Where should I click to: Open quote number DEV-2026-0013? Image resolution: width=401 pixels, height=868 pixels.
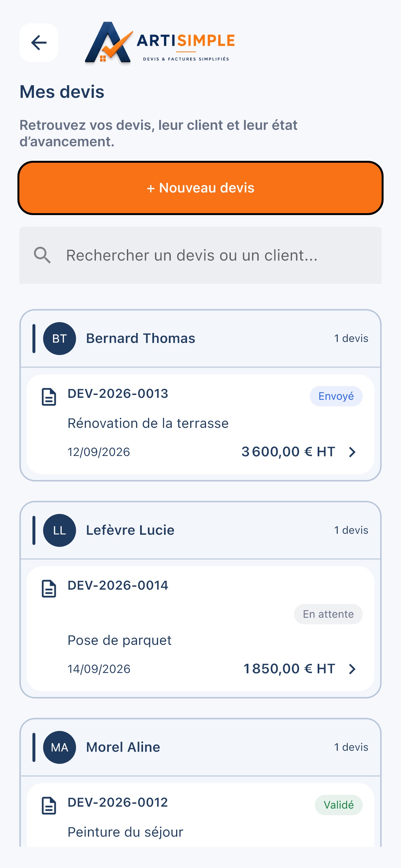point(118,394)
